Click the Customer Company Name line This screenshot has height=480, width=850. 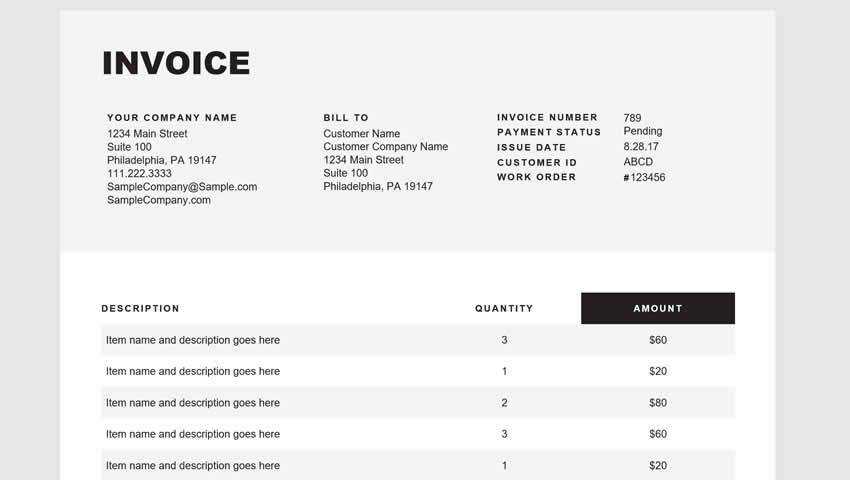click(x=385, y=147)
